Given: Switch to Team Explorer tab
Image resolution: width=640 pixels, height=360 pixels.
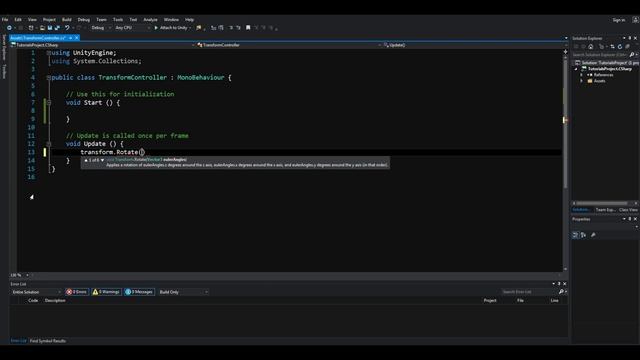Looking at the screenshot, I should point(605,210).
